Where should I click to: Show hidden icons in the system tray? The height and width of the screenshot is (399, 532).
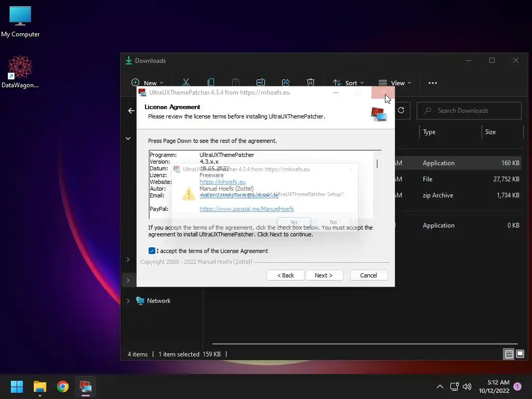pos(440,387)
